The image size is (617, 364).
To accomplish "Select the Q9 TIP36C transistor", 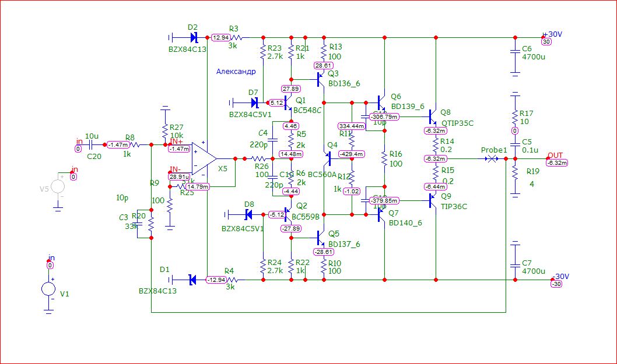I will pos(433,200).
